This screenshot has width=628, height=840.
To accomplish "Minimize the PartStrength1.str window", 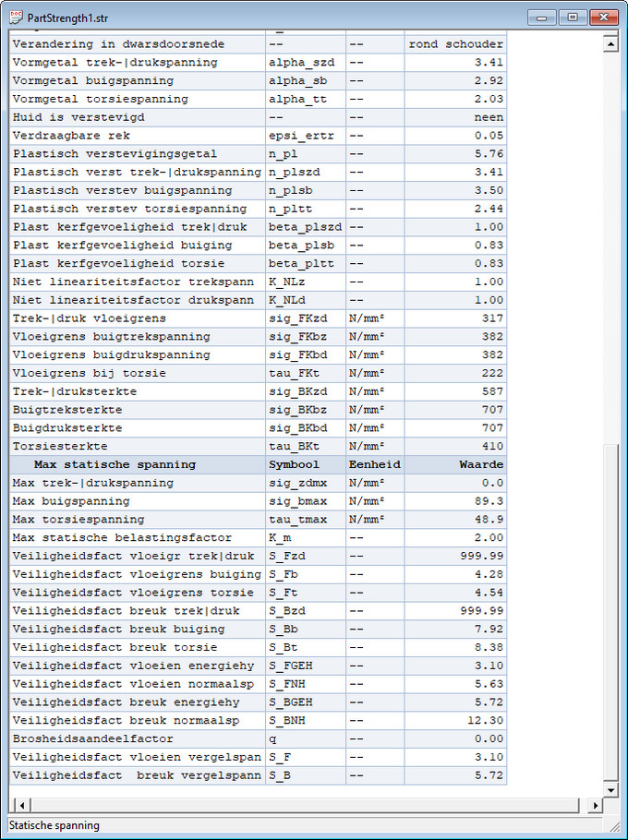I will pyautogui.click(x=542, y=18).
